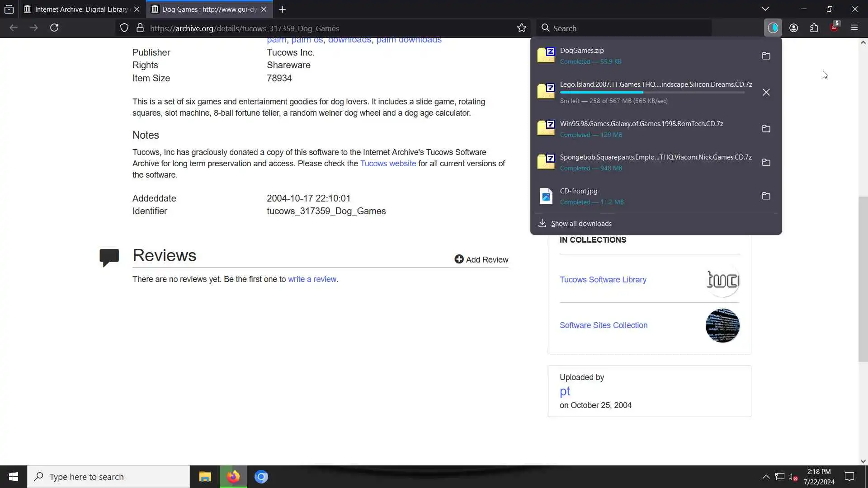Open a new browser tab
The height and width of the screenshot is (488, 868).
(282, 9)
